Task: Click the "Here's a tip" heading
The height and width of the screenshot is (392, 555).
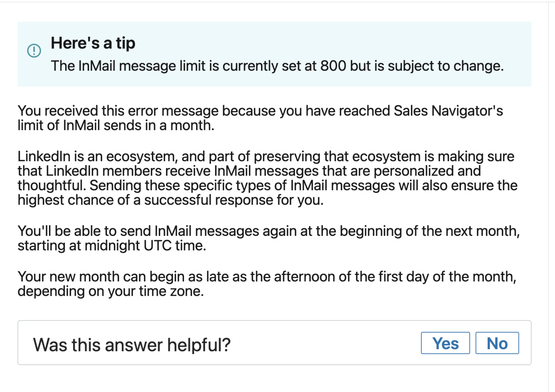Action: tap(93, 43)
